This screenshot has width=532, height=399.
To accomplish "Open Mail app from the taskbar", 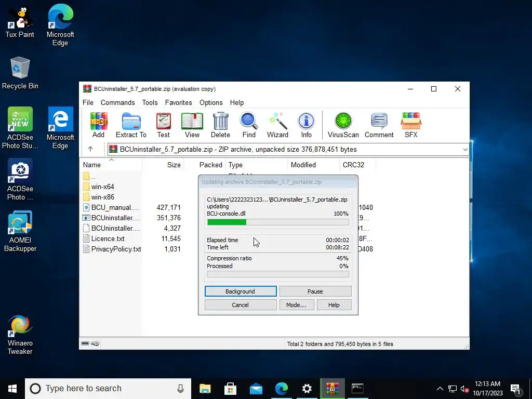I will tap(256, 389).
